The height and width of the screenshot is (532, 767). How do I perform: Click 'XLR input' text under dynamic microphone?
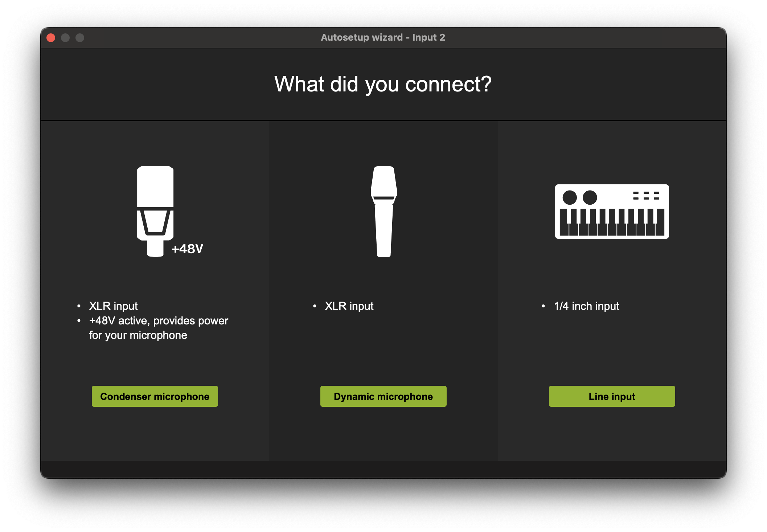click(349, 306)
